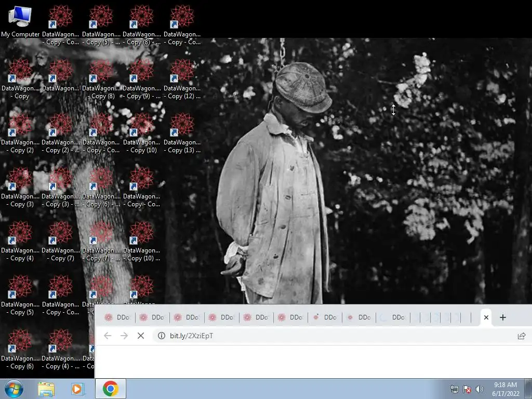Select the DataWagon 'Copy (5) - ...' shortcut
Viewport: 532px width, 399px height.
click(x=101, y=25)
